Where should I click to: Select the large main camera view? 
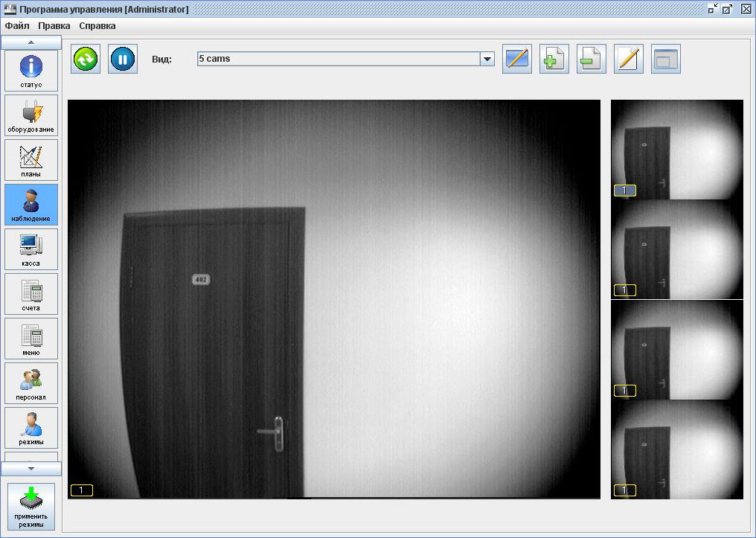[334, 299]
